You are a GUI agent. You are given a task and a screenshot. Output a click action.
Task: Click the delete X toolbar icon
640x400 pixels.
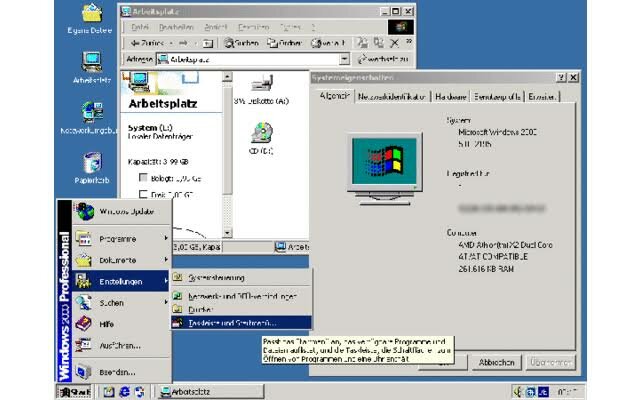coord(394,43)
